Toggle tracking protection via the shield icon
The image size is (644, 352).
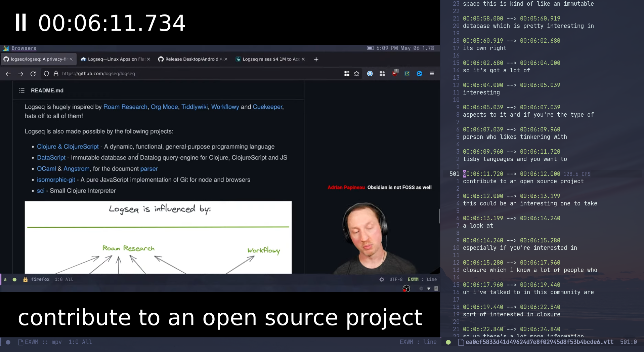pos(46,74)
